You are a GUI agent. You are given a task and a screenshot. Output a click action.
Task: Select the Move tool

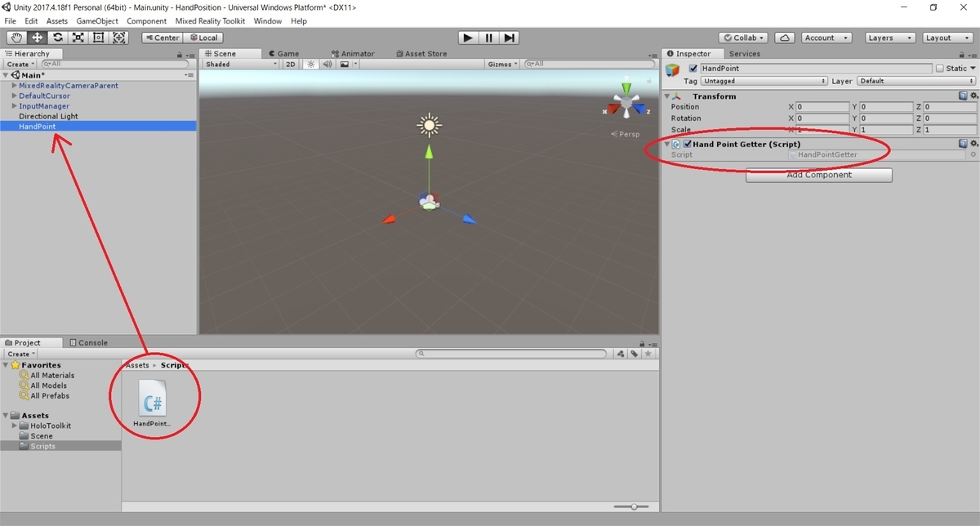click(x=38, y=38)
